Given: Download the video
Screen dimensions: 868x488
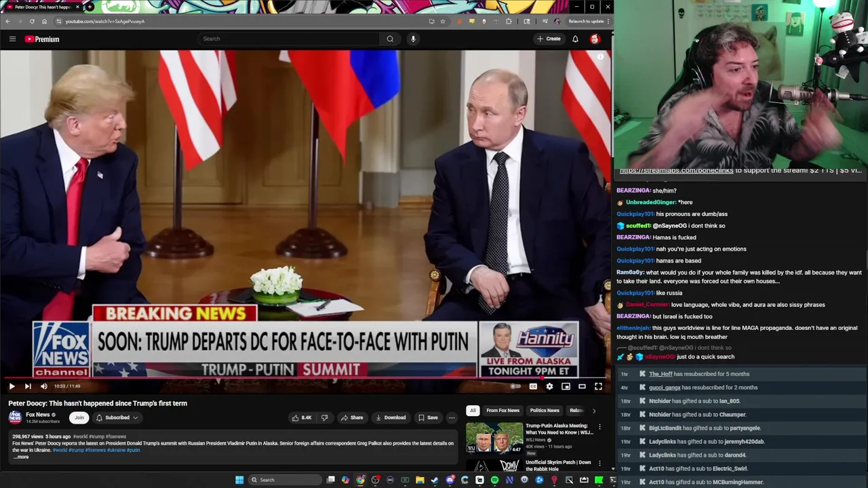Looking at the screenshot, I should pos(391,418).
